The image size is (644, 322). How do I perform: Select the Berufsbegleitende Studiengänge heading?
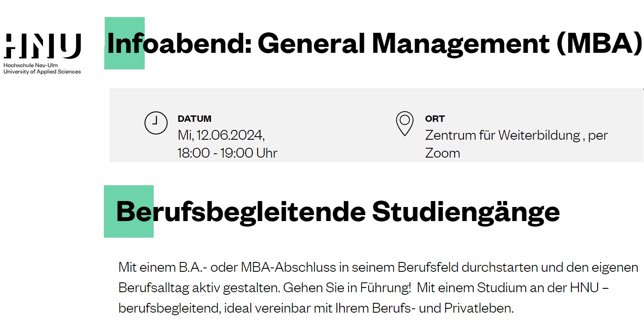338,212
